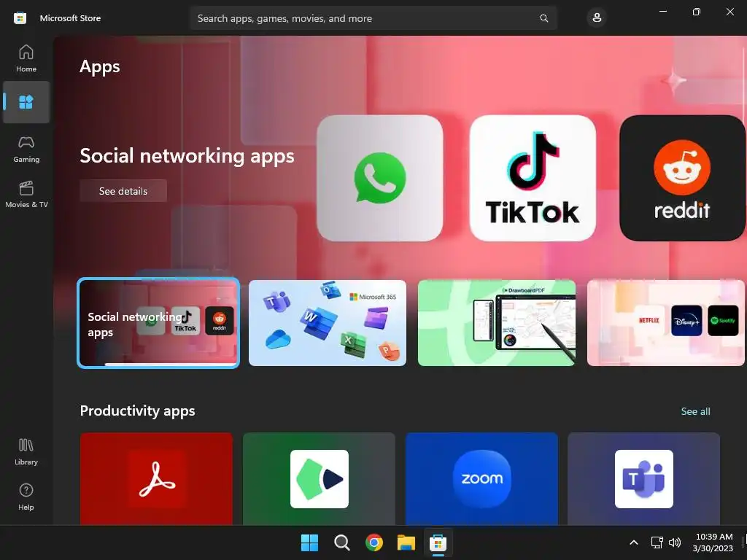Select the Netflix Disney+ Spotify card
Viewport: 747px width, 560px height.
click(x=665, y=323)
